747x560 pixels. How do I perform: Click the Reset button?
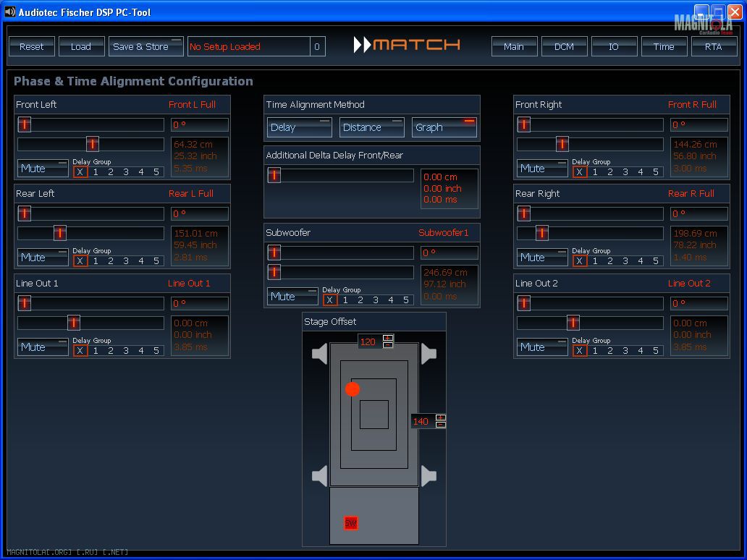coord(31,46)
